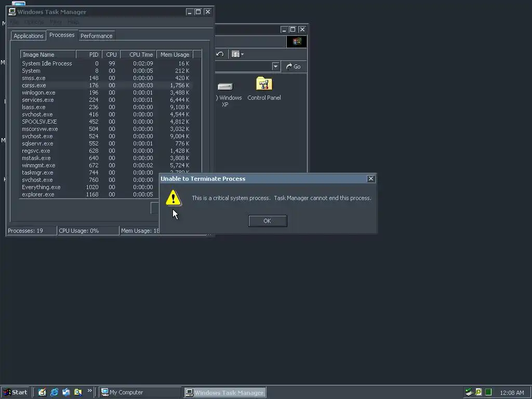Select the Everything.exe process

tap(90, 187)
